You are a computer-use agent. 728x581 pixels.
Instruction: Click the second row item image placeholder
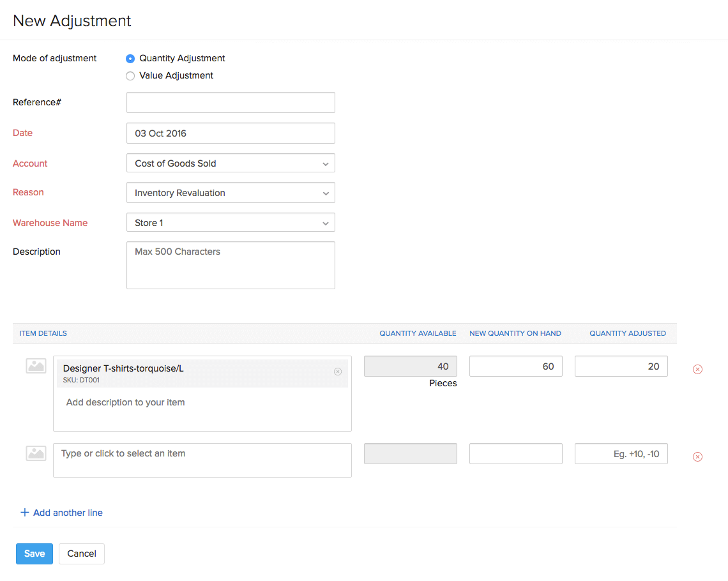(x=36, y=453)
